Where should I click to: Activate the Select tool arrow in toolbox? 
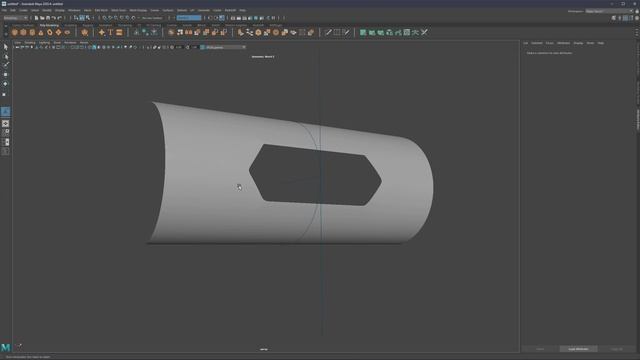point(5,47)
